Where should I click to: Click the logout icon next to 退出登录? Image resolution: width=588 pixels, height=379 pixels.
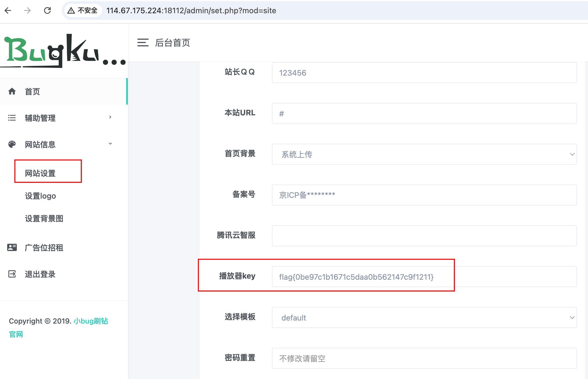pos(12,274)
